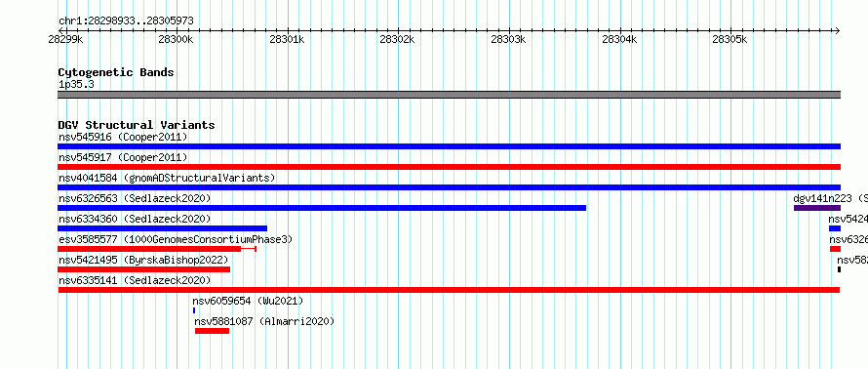Open the nsv6335141 (Sedlazeck2020) label
Image resolution: width=868 pixels, height=369 pixels.
click(x=135, y=280)
